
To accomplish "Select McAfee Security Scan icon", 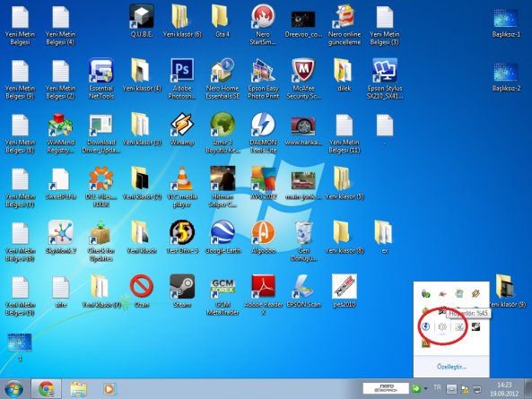I will (303, 79).
